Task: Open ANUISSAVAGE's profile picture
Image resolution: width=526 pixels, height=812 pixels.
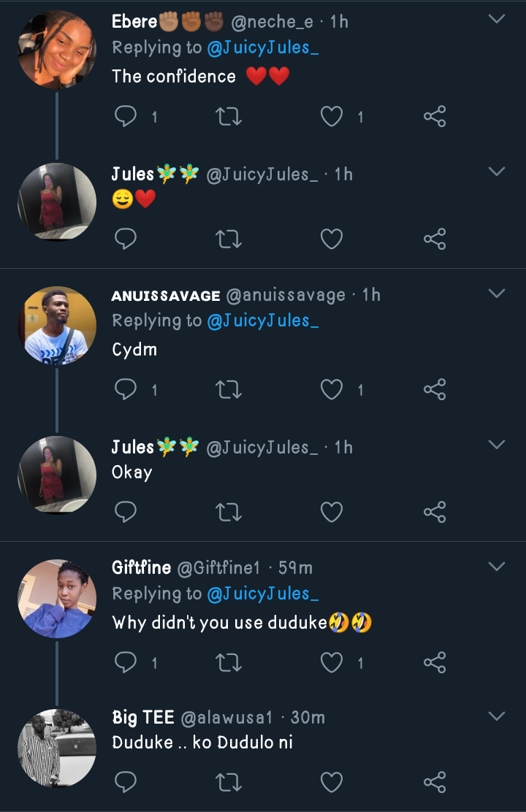Action: coord(57,325)
